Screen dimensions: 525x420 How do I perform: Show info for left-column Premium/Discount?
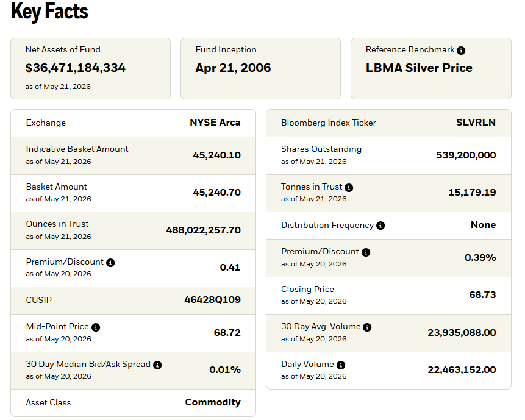click(x=110, y=263)
